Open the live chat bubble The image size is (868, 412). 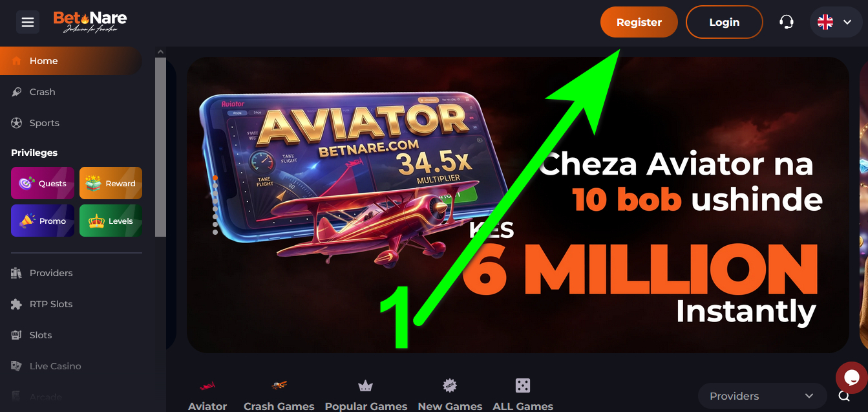click(x=851, y=378)
